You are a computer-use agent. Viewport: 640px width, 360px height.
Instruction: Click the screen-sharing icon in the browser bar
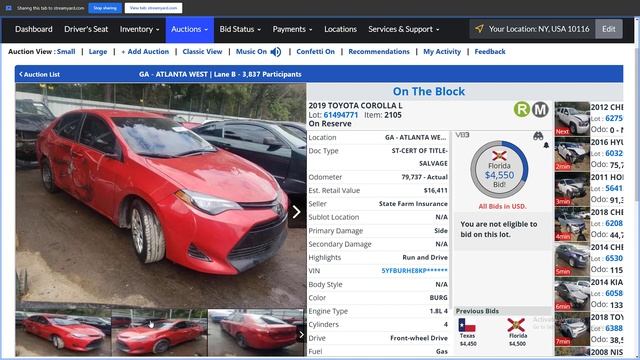click(9, 8)
